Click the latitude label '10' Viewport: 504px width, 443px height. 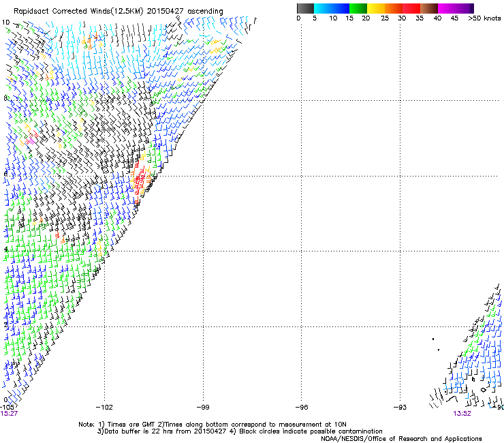click(x=5, y=22)
